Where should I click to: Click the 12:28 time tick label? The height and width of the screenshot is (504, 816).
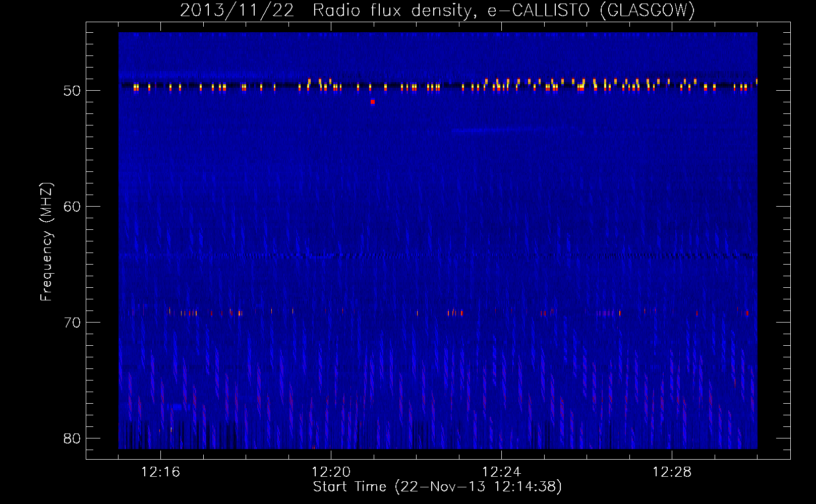click(672, 472)
